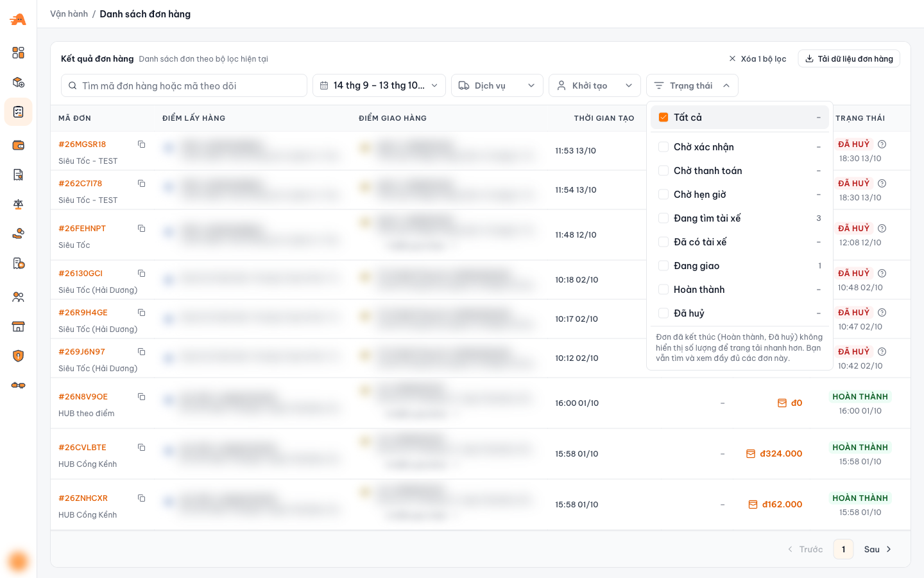Copy order code #26FEHNPT
Screen dimensions: 924x578
pyautogui.click(x=141, y=229)
